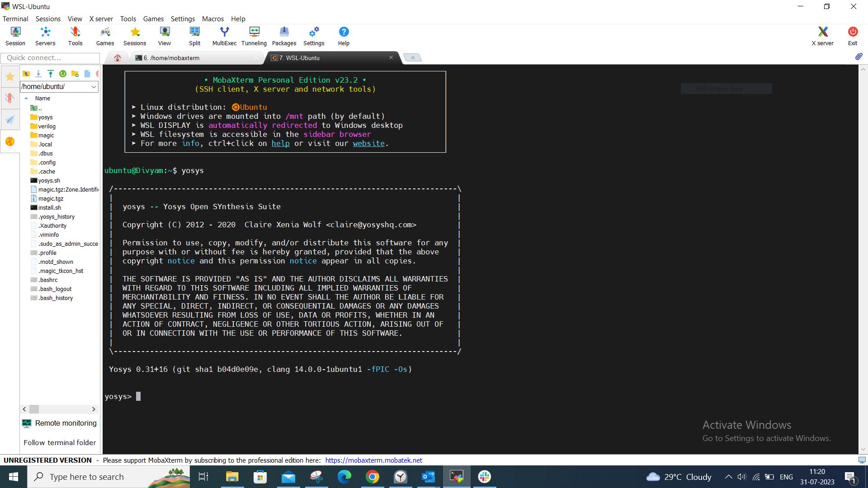
Task: Click the paperclip icon at right
Action: point(858,57)
